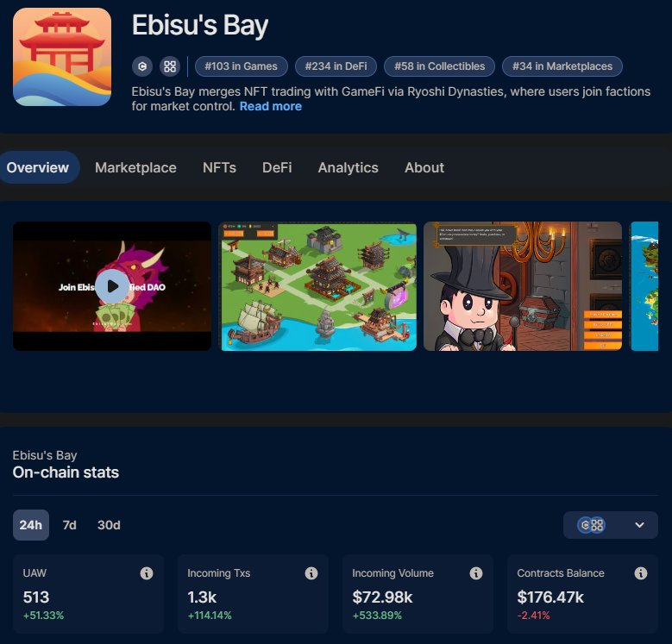Open the Marketplace tab
The image size is (672, 644).
pos(135,167)
